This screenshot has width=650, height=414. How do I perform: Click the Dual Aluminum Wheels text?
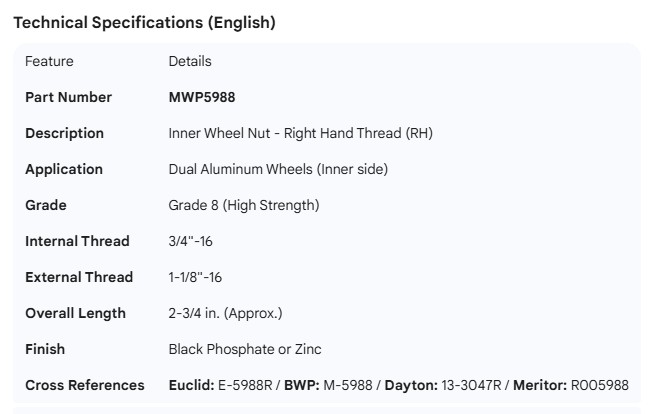coord(278,169)
